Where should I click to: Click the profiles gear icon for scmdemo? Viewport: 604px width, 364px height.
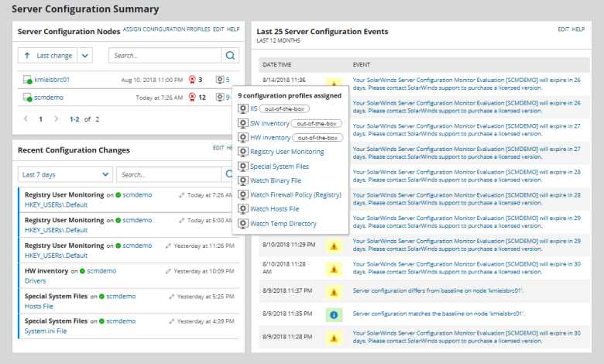tap(220, 97)
